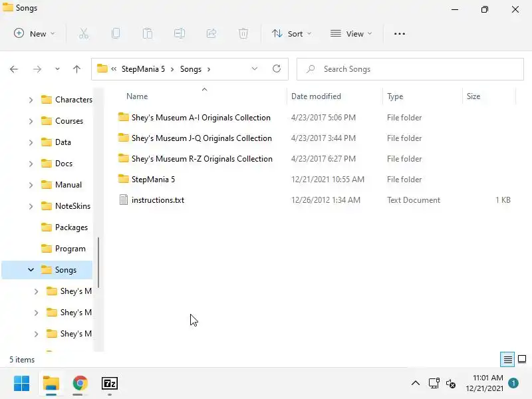This screenshot has height=399, width=532.
Task: Sort by the Size column header
Action: [473, 96]
